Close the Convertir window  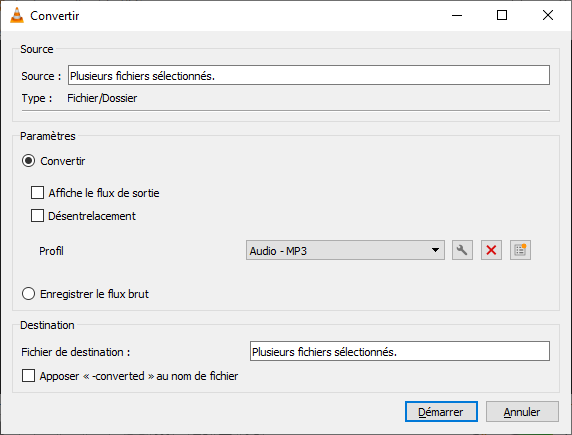(548, 15)
